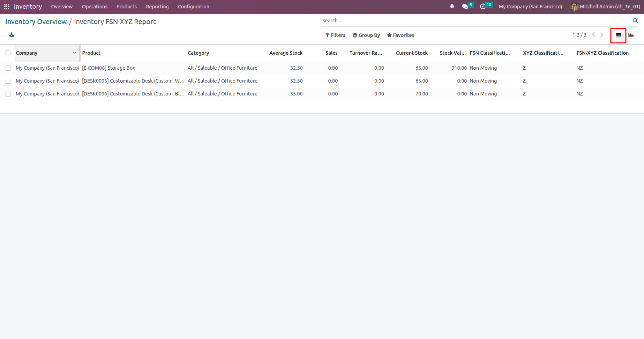
Task: Open the Overview menu
Action: coord(62,7)
